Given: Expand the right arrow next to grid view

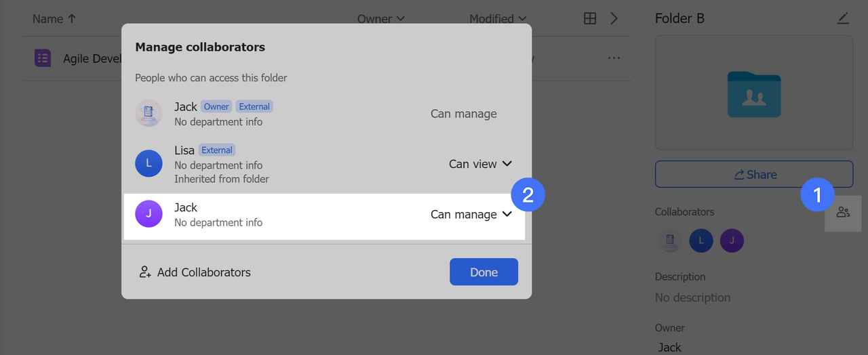Looking at the screenshot, I should point(614,19).
